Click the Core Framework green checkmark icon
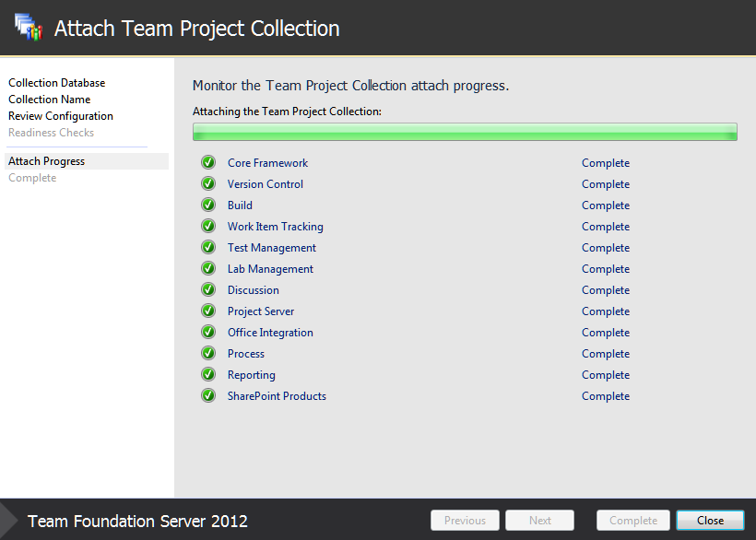Image resolution: width=756 pixels, height=540 pixels. click(208, 162)
